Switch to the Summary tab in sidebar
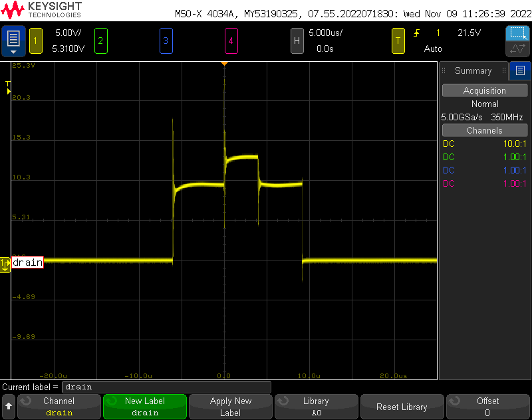The height and width of the screenshot is (420, 532). click(x=473, y=70)
